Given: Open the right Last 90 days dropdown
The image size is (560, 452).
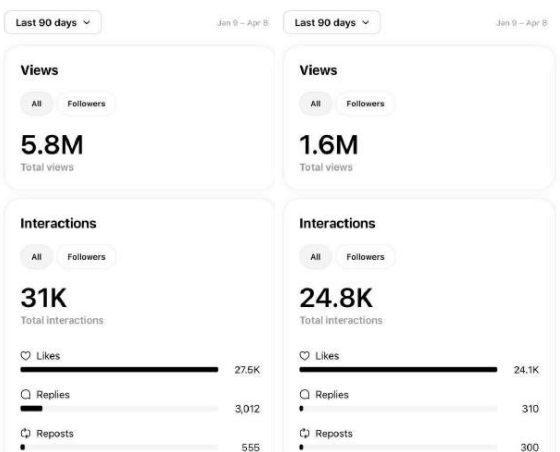Looking at the screenshot, I should 332,22.
